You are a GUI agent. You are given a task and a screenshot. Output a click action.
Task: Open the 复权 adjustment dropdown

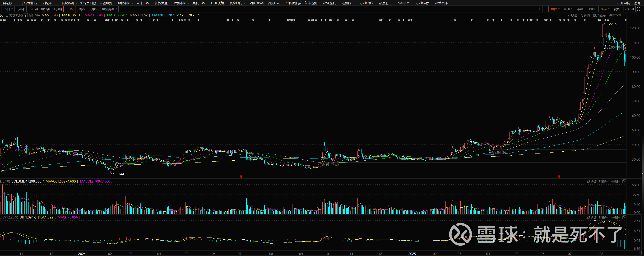pyautogui.click(x=555, y=9)
